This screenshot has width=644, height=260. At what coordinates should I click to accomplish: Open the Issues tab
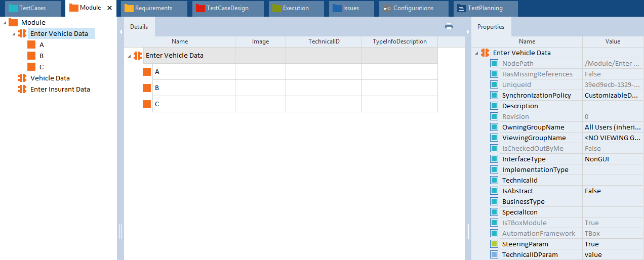tap(352, 8)
